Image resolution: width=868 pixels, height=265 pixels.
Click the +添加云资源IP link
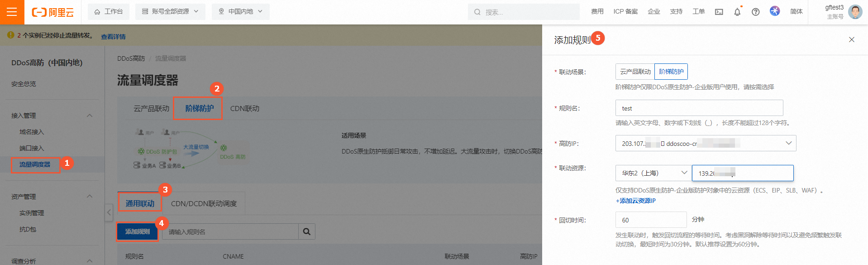tap(635, 201)
